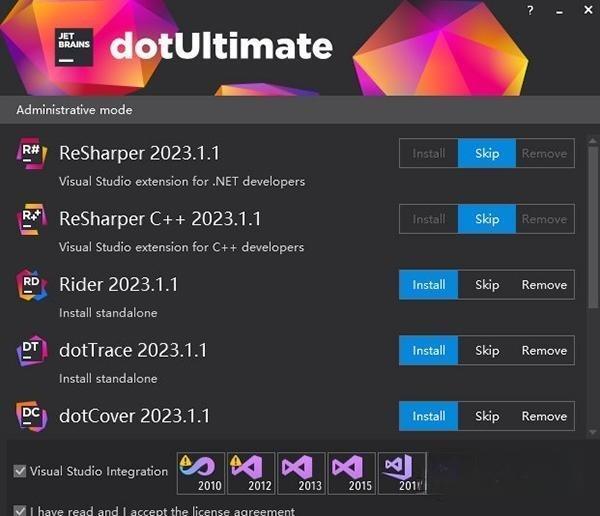Choose Remove for ReSharper C++ 2023.1.1
The width and height of the screenshot is (600, 516).
[545, 219]
